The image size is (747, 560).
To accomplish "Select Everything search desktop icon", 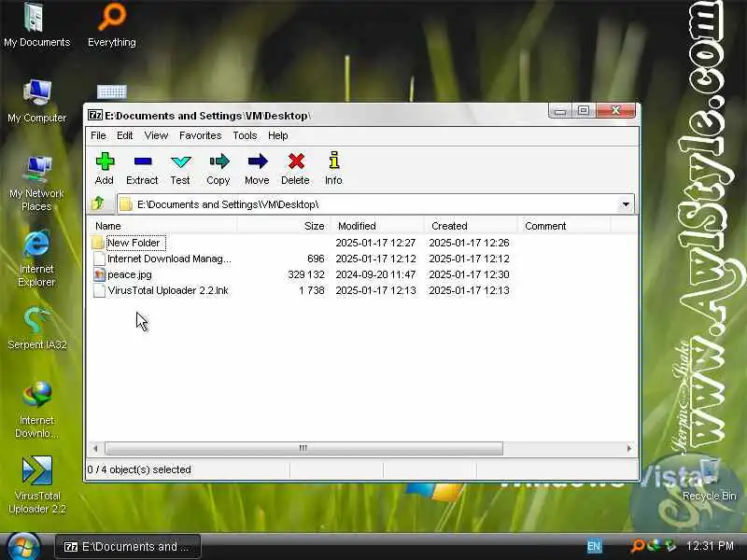I will point(112,17).
